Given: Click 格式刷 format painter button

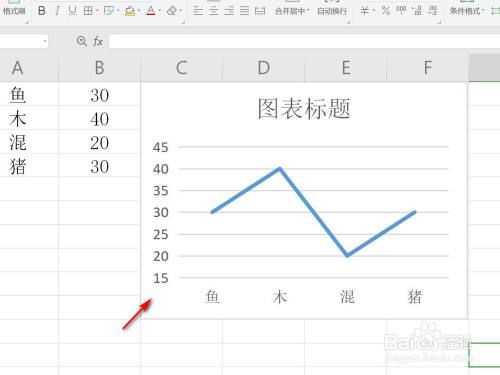Looking at the screenshot, I should 14,11.
